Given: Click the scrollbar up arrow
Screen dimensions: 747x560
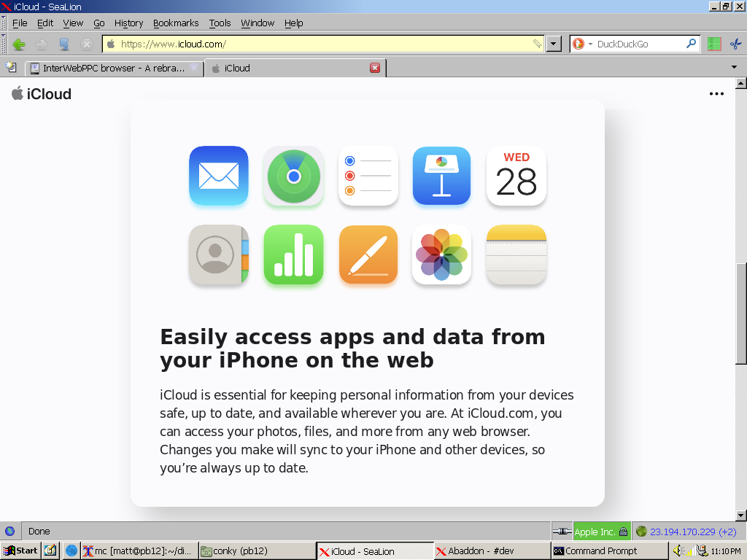Looking at the screenshot, I should tap(741, 84).
